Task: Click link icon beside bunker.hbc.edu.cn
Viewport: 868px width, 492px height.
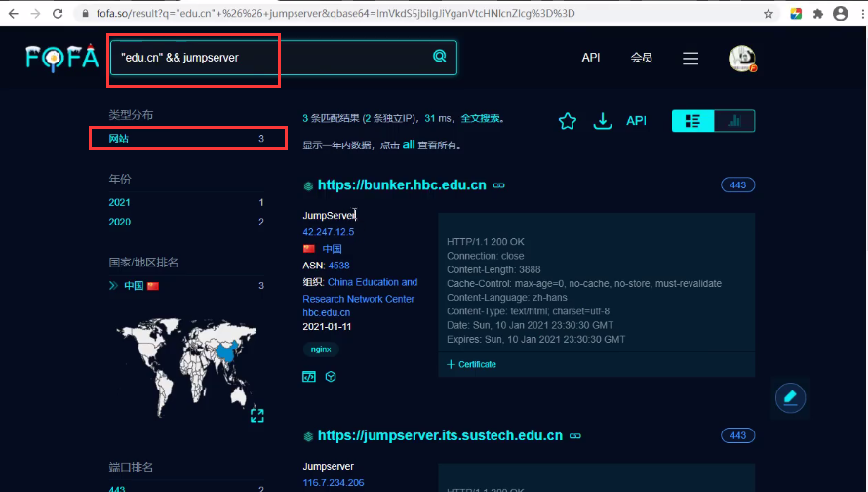Action: [x=499, y=185]
